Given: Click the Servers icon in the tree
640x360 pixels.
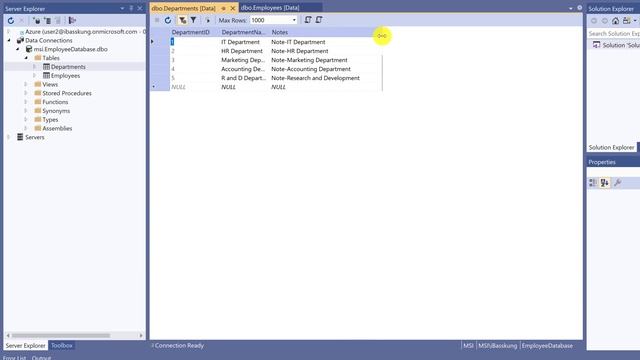Looking at the screenshot, I should [20, 137].
